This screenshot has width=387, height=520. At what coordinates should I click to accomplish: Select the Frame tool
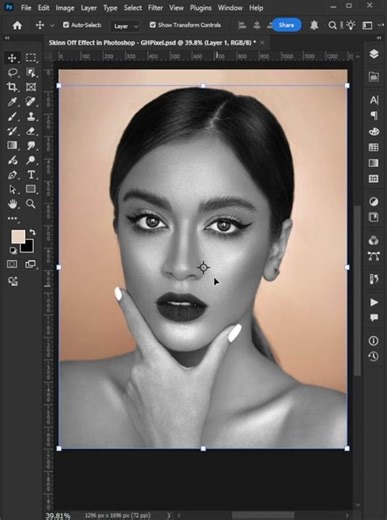pos(31,87)
